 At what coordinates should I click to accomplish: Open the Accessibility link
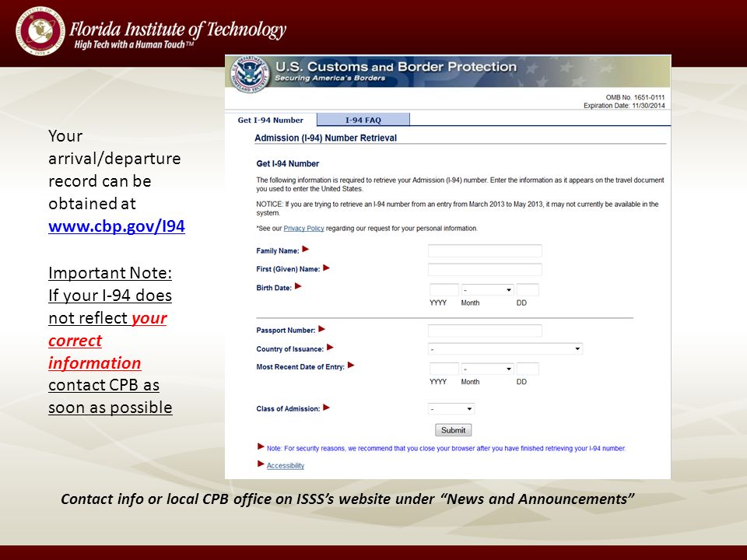286,466
